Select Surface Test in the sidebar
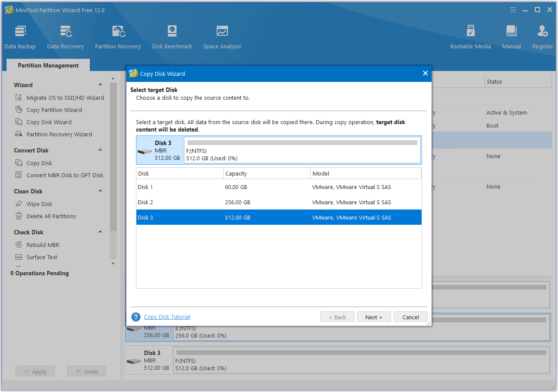 42,257
